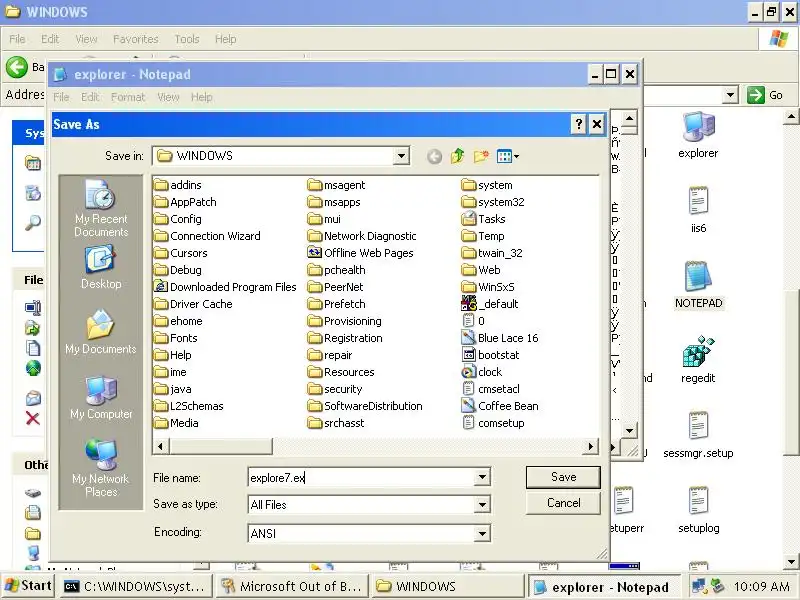Expand the Save as type dropdown
This screenshot has width=800, height=600.
tap(482, 505)
